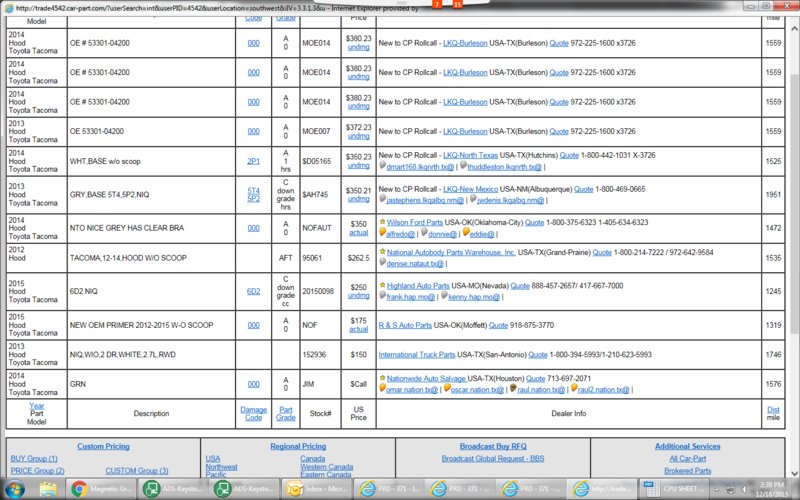Viewport: 800px width, 500px height.
Task: Open Outlook Inbox from the taskbar
Action: tap(315, 489)
